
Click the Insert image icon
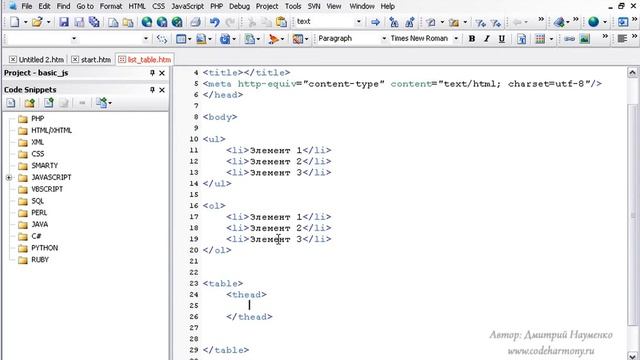pyautogui.click(x=584, y=39)
